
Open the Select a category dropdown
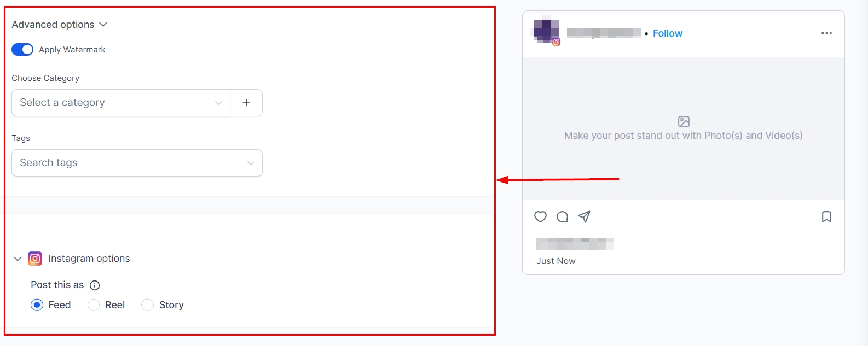(121, 103)
